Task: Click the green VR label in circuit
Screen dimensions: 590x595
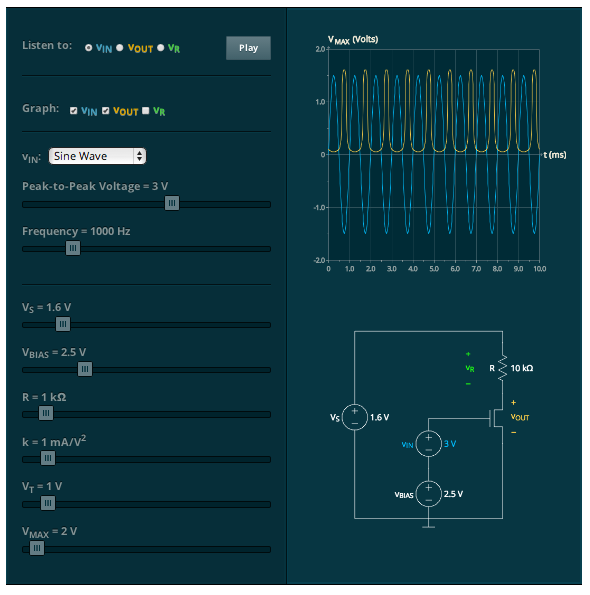Action: [x=470, y=368]
